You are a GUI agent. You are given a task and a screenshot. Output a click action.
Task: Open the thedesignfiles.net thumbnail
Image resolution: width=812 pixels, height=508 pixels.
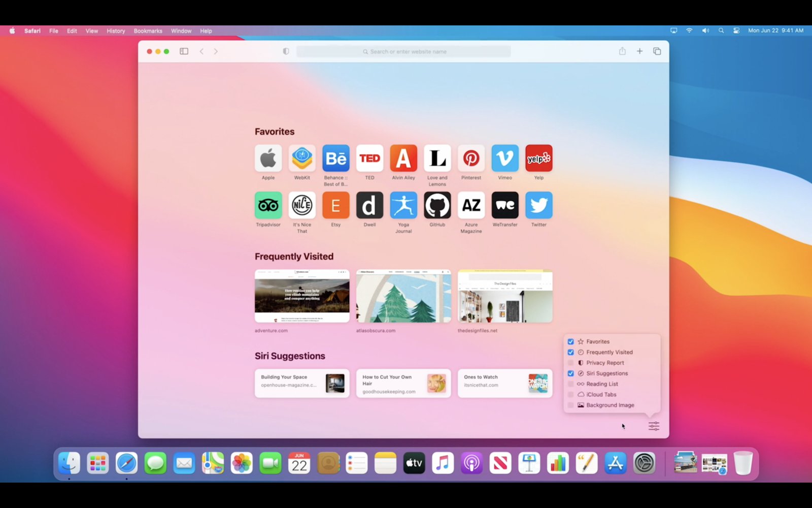[505, 296]
